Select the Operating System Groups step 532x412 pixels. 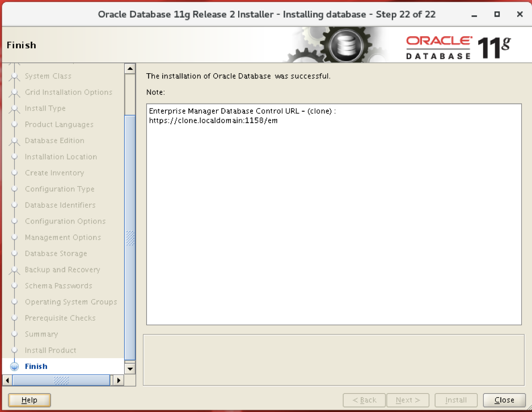71,302
